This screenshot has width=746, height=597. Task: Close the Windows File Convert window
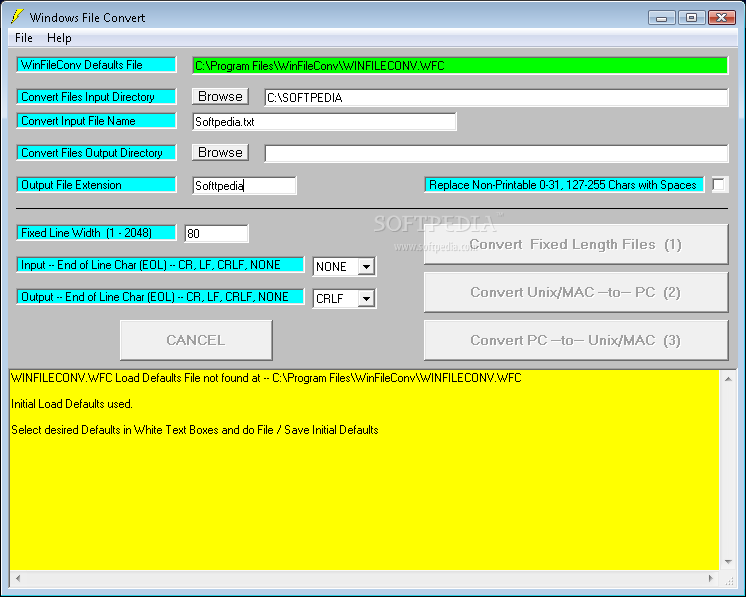[721, 18]
